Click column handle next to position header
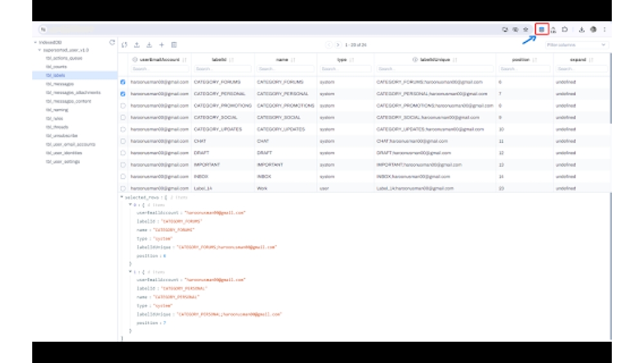644x363 pixels. click(535, 59)
